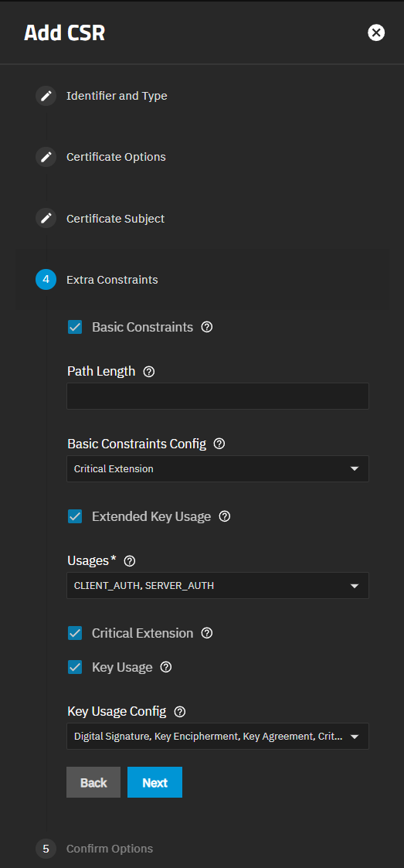Go to Identifier and Type step

click(x=117, y=96)
